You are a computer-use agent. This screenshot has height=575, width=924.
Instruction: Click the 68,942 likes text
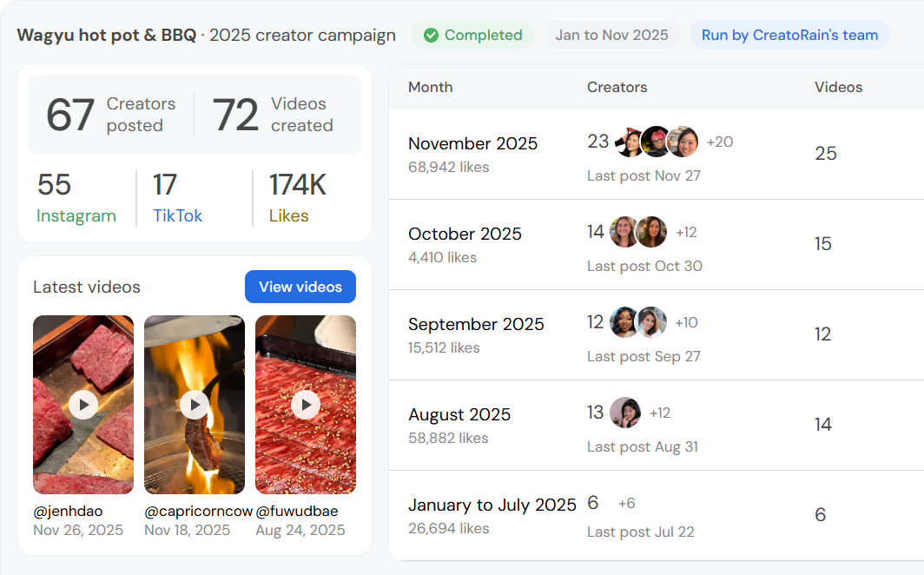[448, 168]
